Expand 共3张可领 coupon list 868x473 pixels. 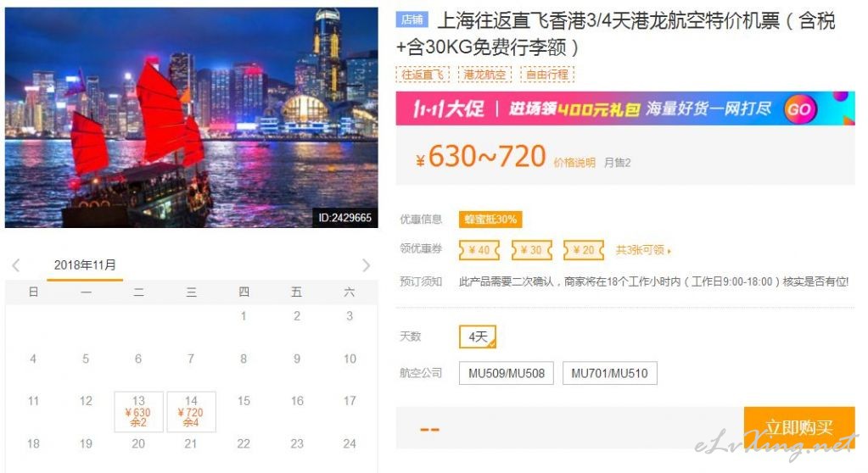coord(643,250)
